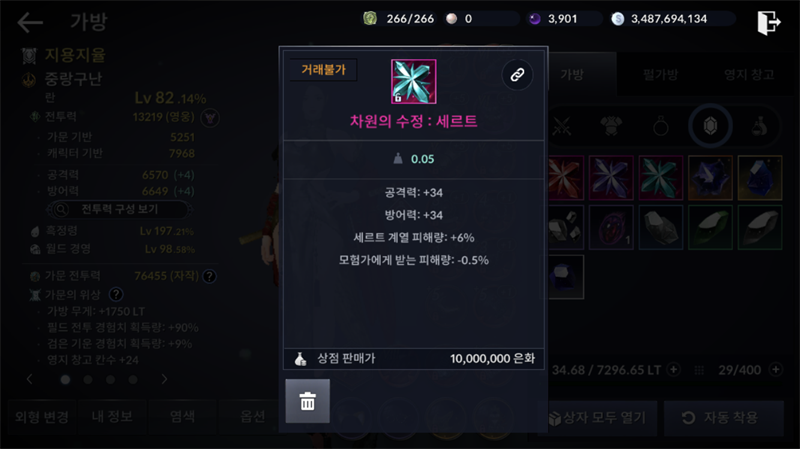
Task: Go to previous stats page arrow
Action: pos(30,379)
